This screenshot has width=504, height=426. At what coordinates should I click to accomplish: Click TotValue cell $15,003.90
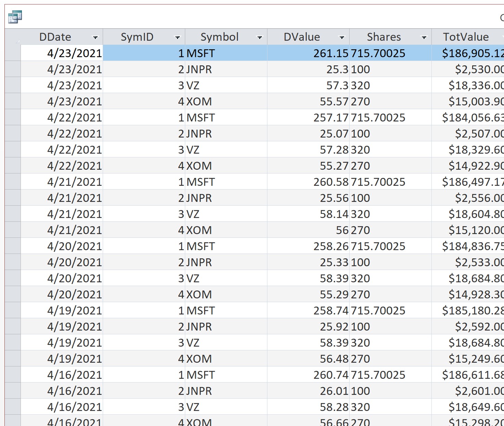pyautogui.click(x=468, y=101)
